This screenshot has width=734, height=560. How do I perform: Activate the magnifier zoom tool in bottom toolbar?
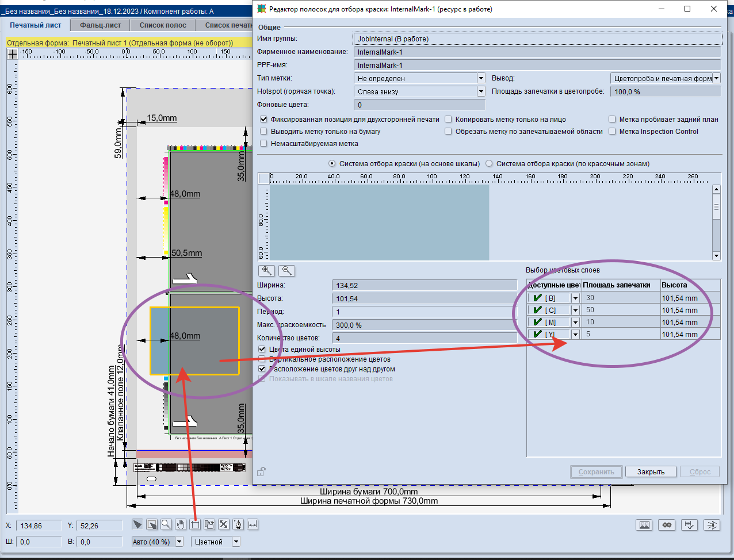coord(166,524)
